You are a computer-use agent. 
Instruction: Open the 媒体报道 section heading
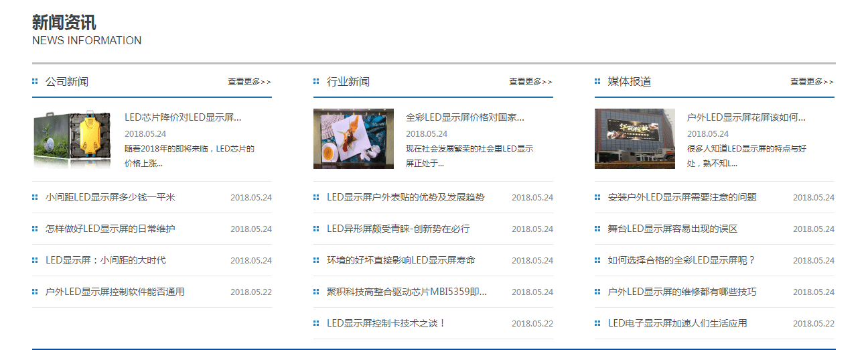630,82
